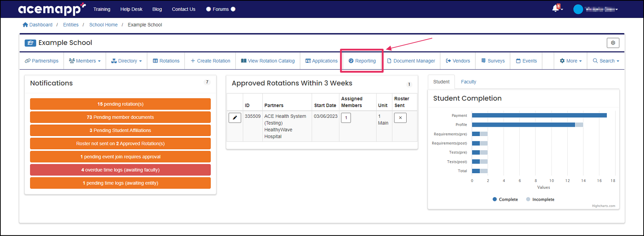Click the pencil edit icon for rotation 335509

(x=235, y=118)
